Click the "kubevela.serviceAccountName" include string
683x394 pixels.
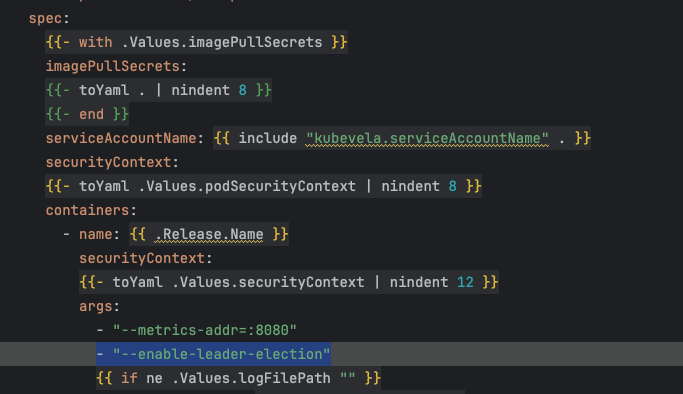pyautogui.click(x=427, y=138)
